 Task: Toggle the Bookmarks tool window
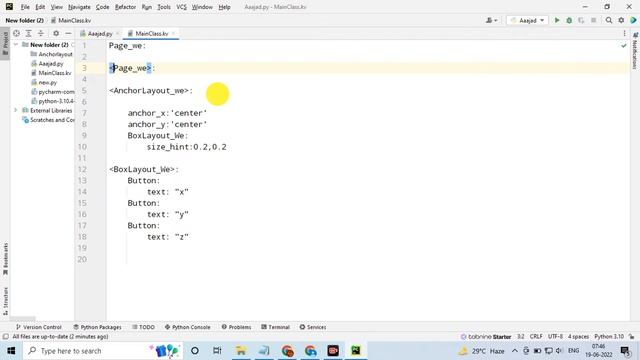click(x=5, y=260)
